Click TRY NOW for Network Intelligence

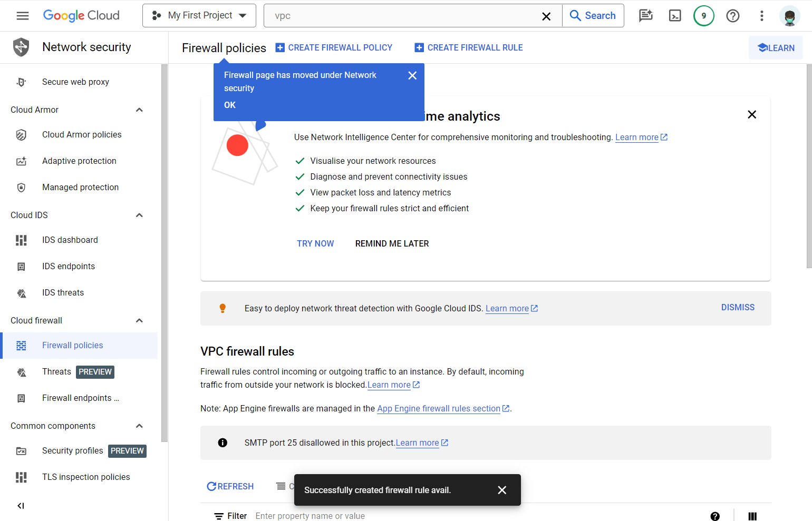point(315,244)
